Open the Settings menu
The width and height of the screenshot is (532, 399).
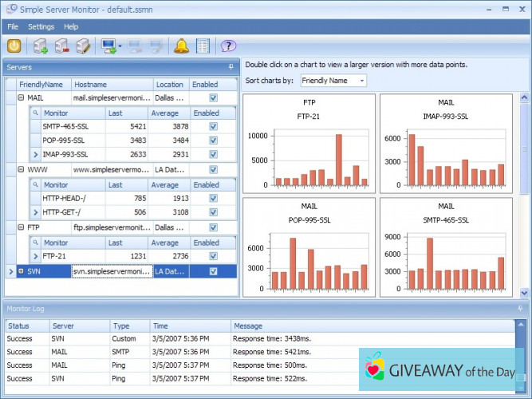pos(41,26)
